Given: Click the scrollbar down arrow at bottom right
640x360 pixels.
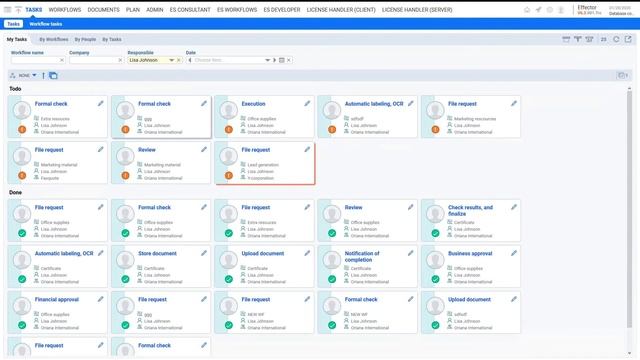Looking at the screenshot, I should pos(629,354).
